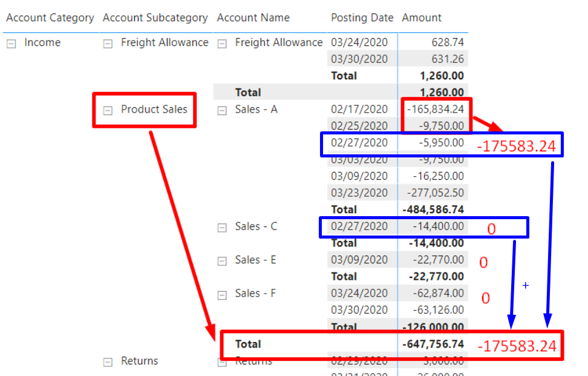588x376 pixels.
Task: Select the Sales - A account name
Action: coord(256,109)
